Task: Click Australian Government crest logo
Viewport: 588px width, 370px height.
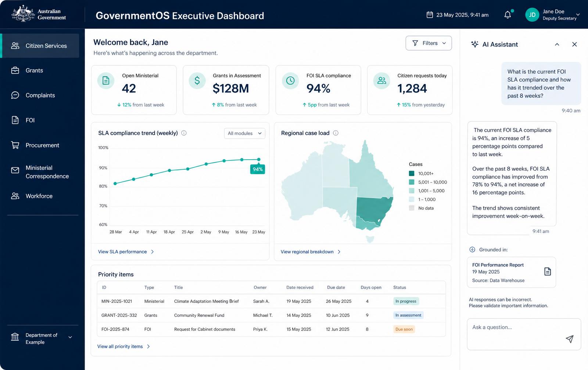Action: [x=24, y=14]
